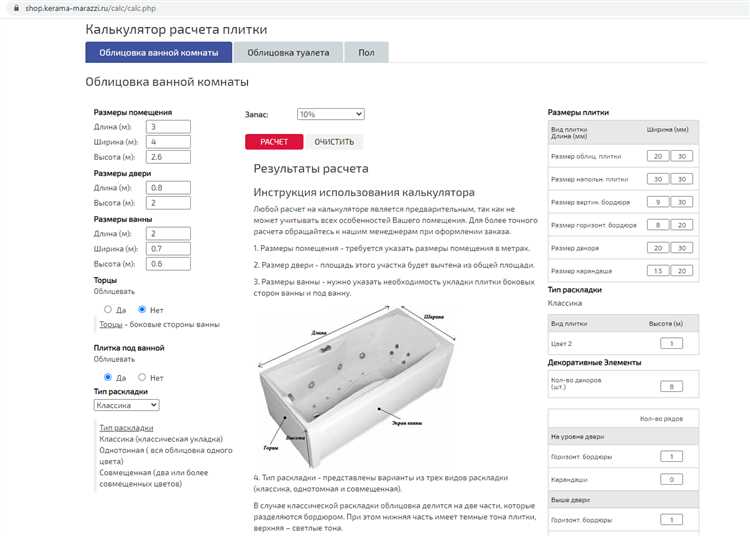
Task: Open the Запас percentage dropdown
Action: pos(331,115)
